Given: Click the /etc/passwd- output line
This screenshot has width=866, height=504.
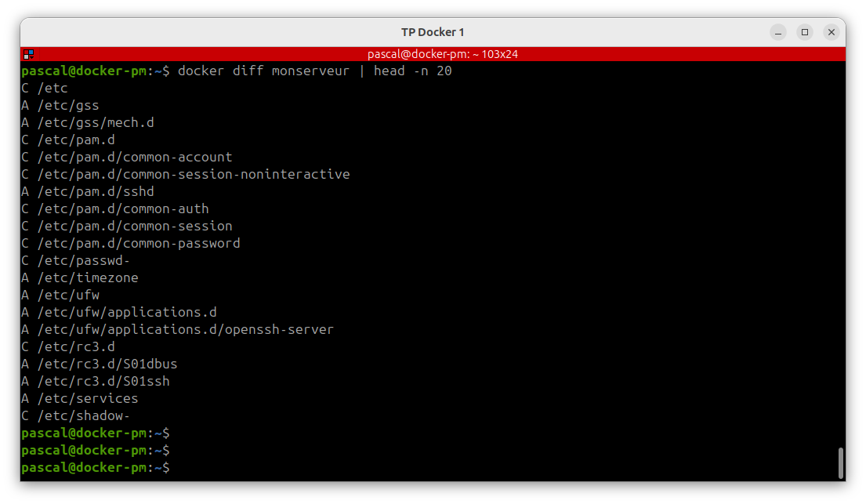Looking at the screenshot, I should click(83, 261).
